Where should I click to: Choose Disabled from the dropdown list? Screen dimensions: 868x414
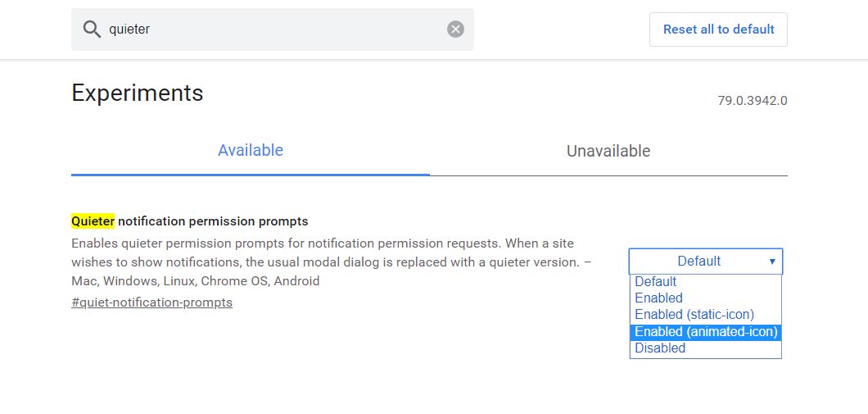pyautogui.click(x=660, y=348)
